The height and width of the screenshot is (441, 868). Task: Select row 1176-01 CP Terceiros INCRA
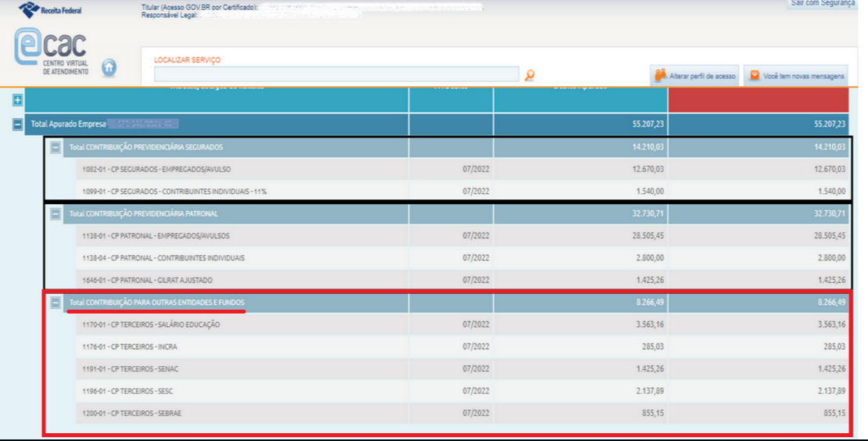[463, 346]
